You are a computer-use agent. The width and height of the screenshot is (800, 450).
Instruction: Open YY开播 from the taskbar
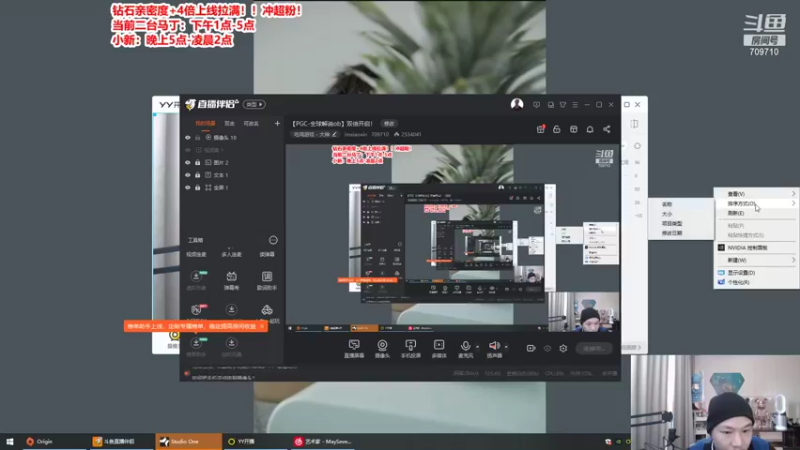(x=255, y=441)
